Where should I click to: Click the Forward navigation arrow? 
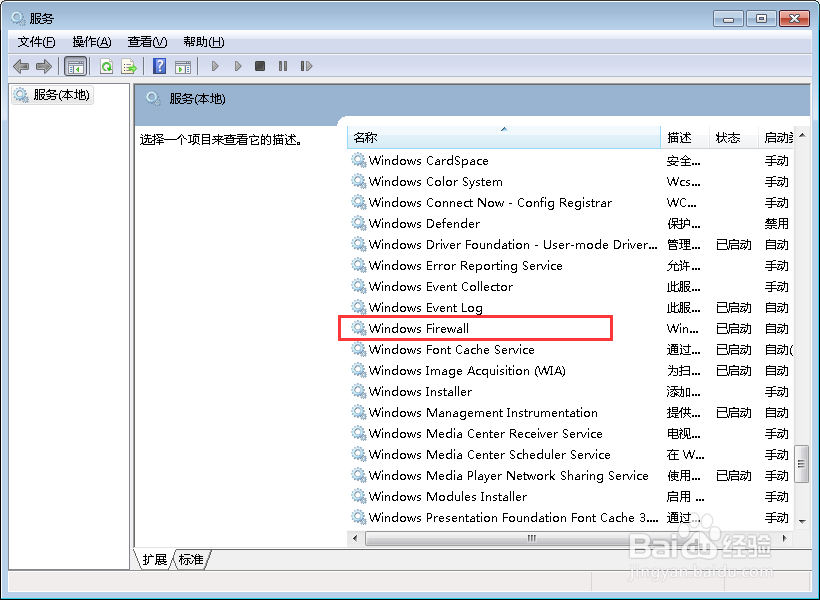tap(45, 66)
